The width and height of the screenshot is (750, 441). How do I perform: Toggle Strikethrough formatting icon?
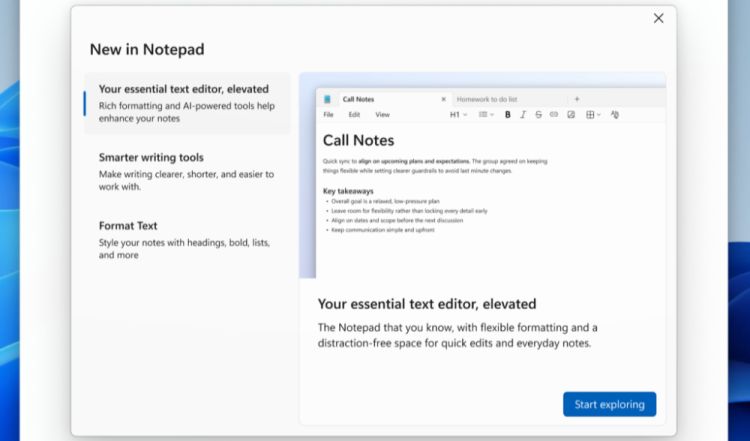538,115
